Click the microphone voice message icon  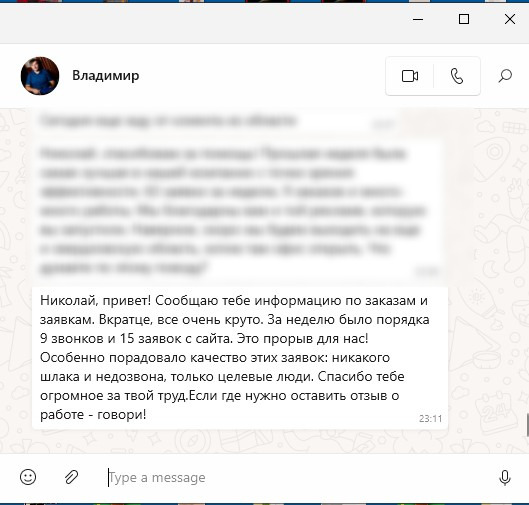point(505,478)
